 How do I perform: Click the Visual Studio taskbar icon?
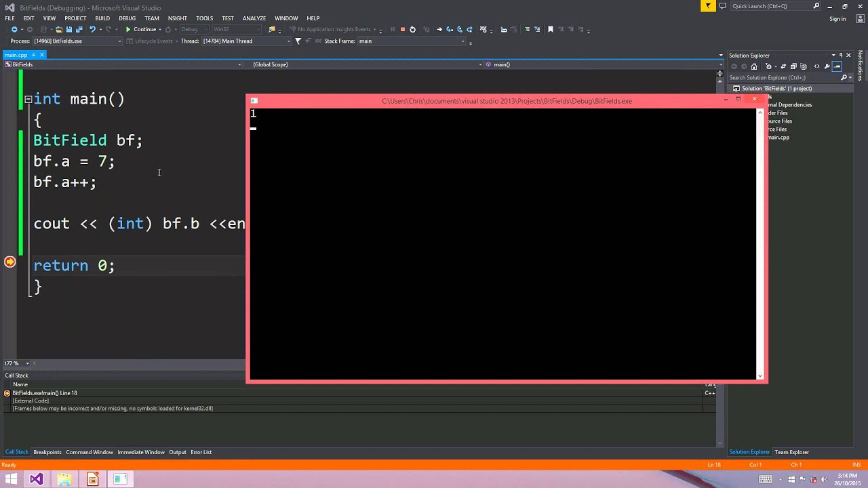(x=37, y=479)
